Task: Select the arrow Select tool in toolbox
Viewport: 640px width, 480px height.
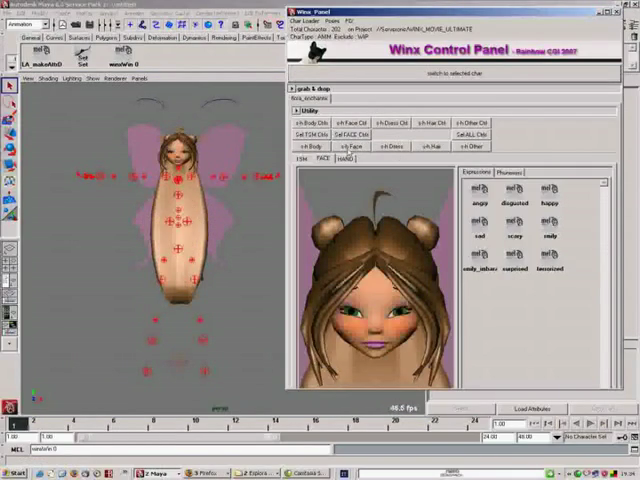Action: (x=9, y=86)
